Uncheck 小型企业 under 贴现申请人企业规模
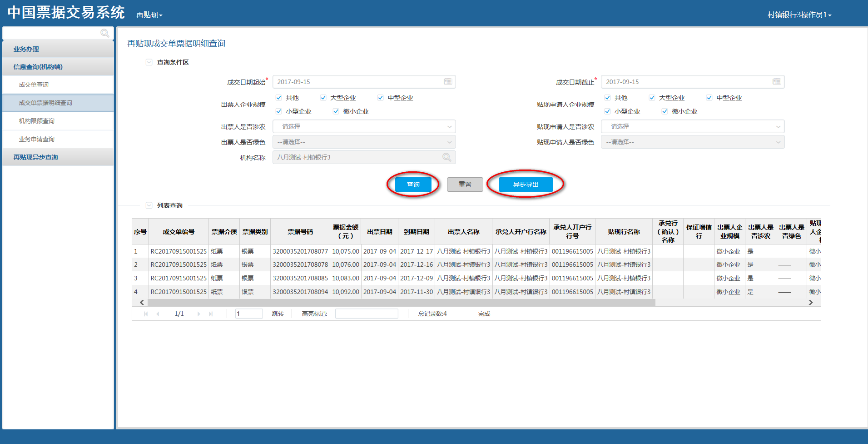 (608, 111)
